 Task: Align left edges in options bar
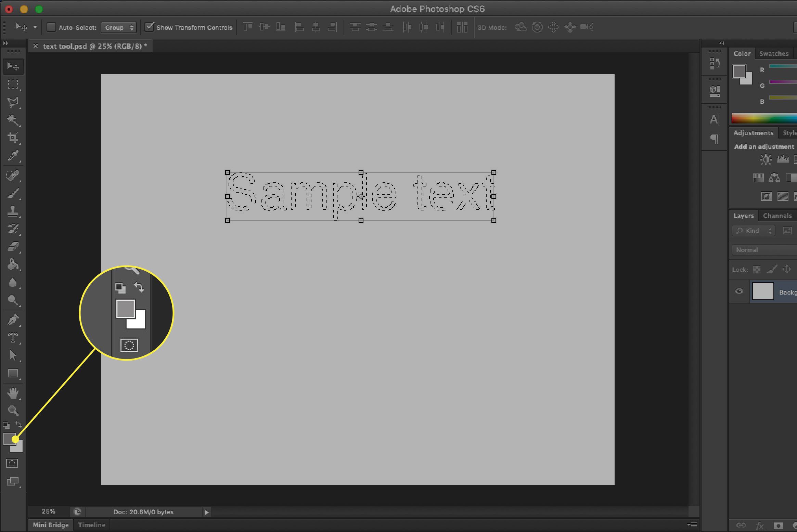299,27
